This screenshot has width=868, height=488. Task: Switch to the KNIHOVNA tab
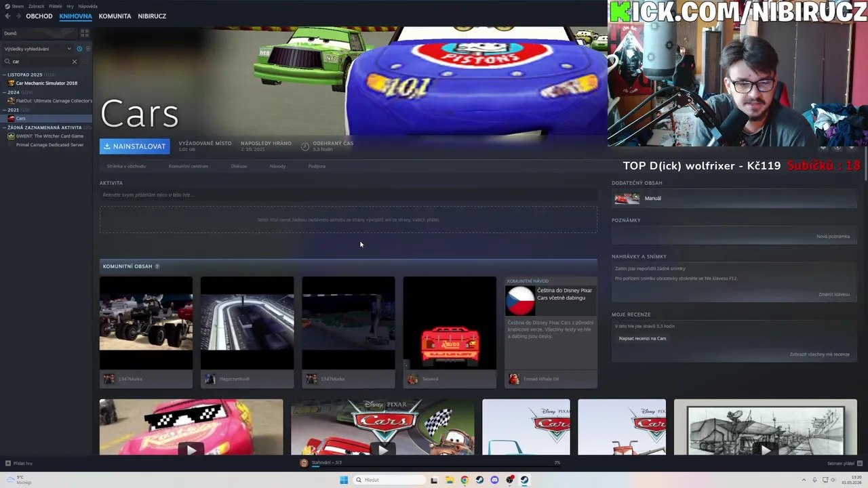point(75,16)
